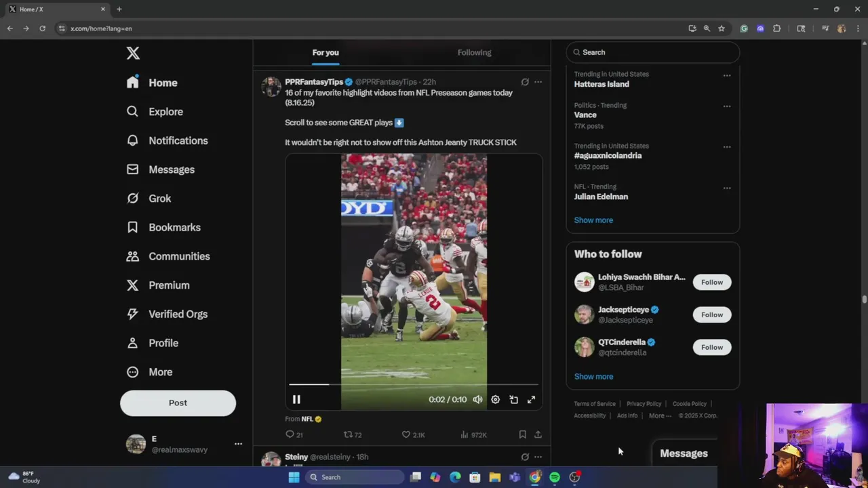This screenshot has width=868, height=488.
Task: Open Terms of Service link
Action: point(595,404)
